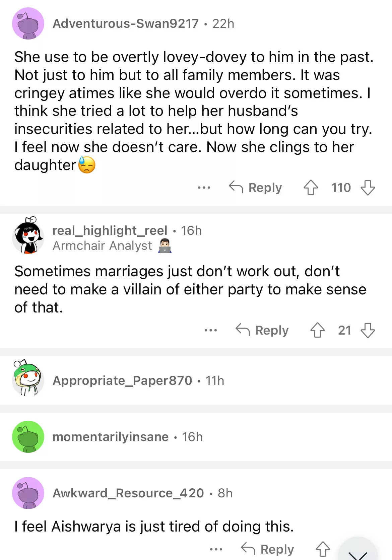Downvote real_highlight_reel's comment
The width and height of the screenshot is (392, 560).
[368, 330]
